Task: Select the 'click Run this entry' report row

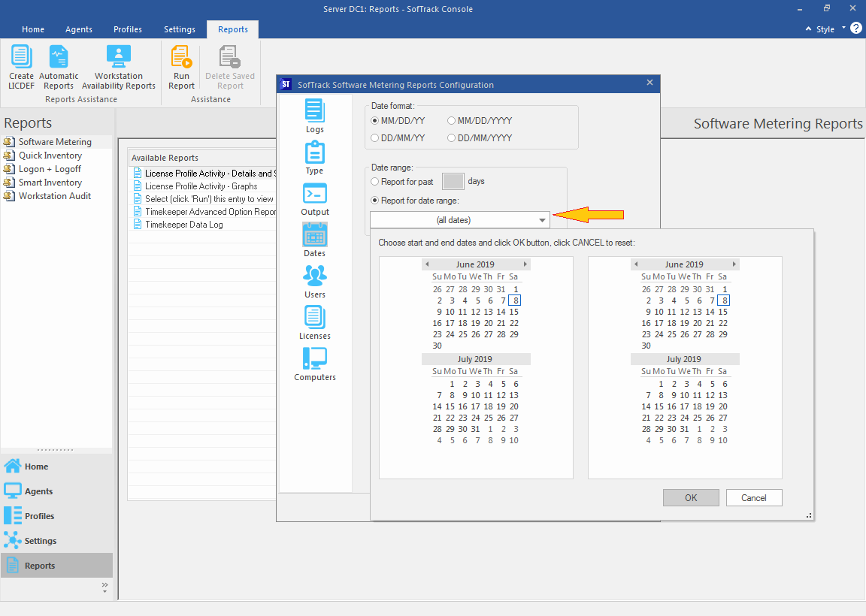Action: 204,199
